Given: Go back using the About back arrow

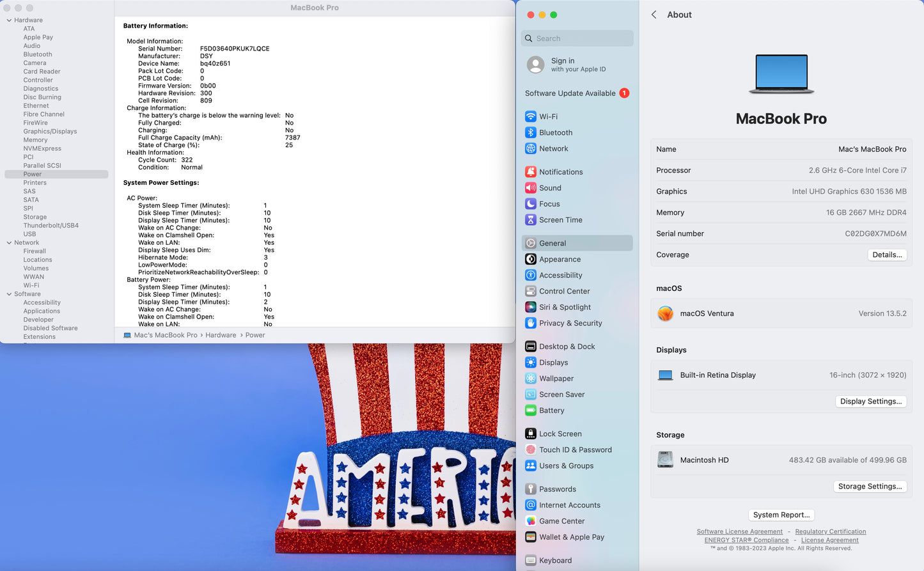Looking at the screenshot, I should click(654, 15).
